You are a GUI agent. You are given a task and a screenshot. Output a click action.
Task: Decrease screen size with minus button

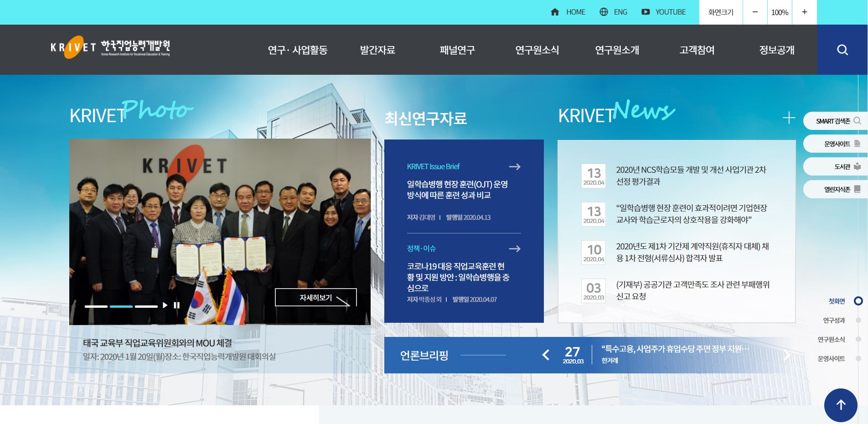[755, 12]
